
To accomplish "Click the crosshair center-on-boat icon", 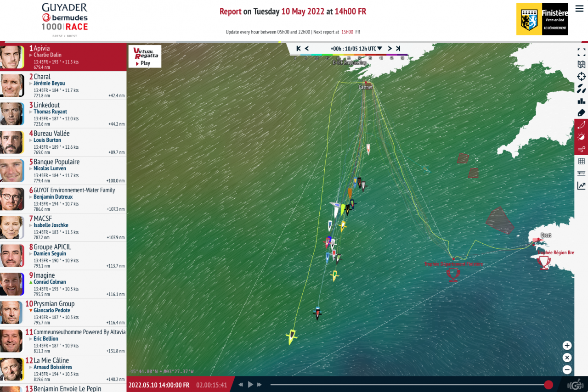I will (581, 77).
